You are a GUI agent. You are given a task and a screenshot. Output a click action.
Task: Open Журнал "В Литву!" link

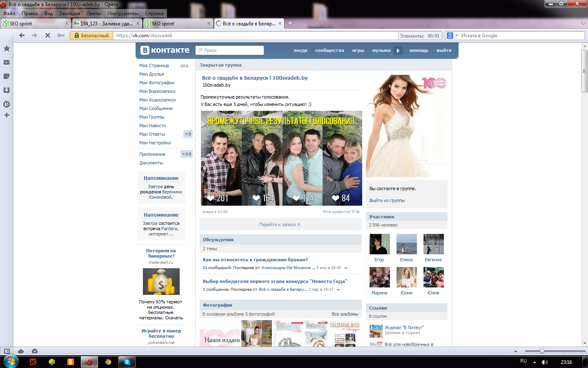(x=404, y=328)
